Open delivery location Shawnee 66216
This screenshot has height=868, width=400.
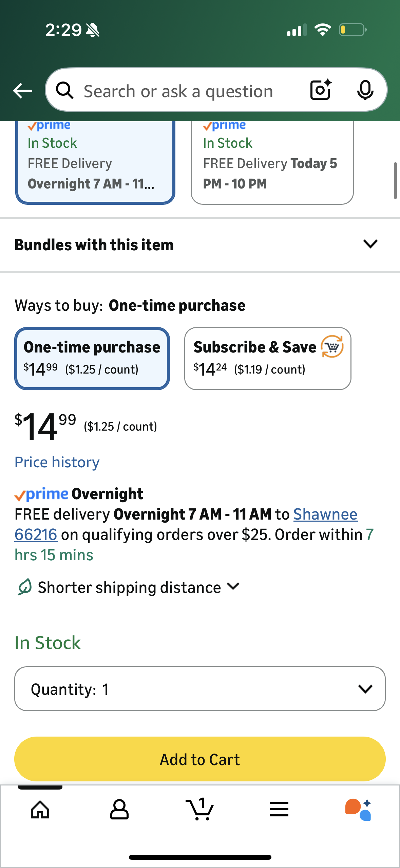(x=325, y=514)
